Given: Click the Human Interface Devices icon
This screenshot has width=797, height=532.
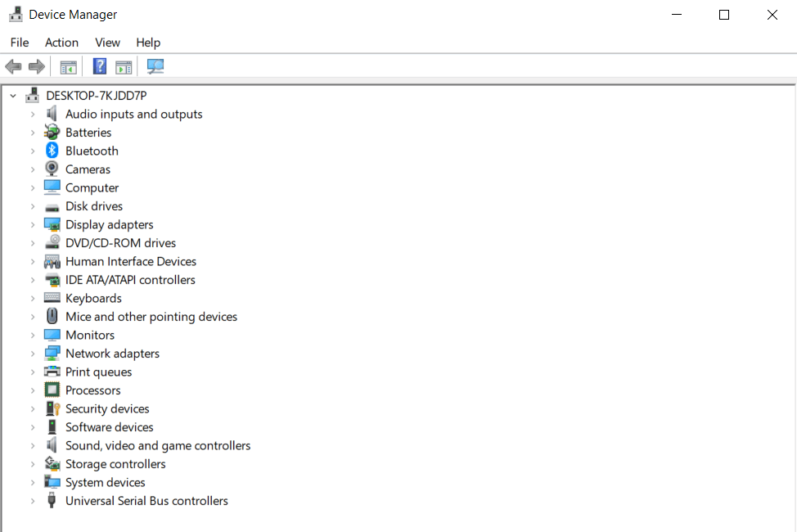Looking at the screenshot, I should (x=52, y=261).
